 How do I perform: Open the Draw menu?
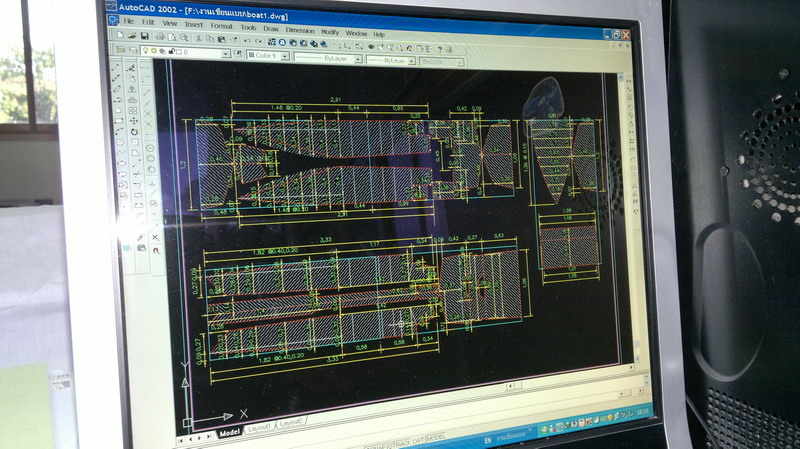[271, 29]
